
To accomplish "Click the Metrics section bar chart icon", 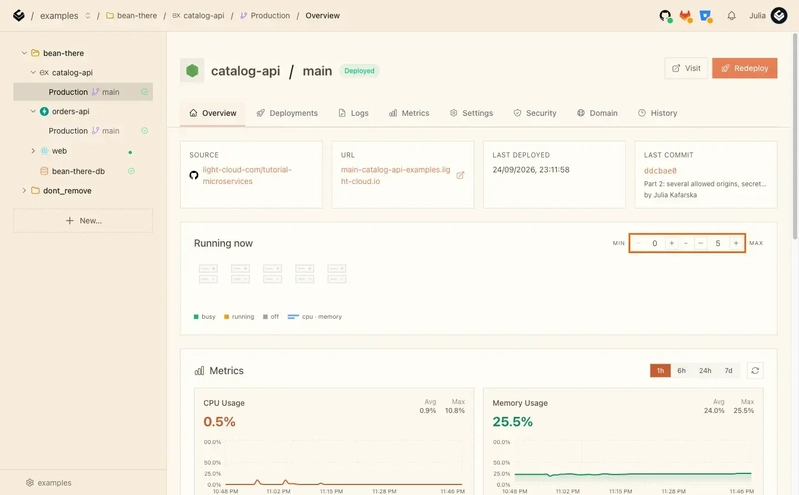I will click(x=199, y=371).
